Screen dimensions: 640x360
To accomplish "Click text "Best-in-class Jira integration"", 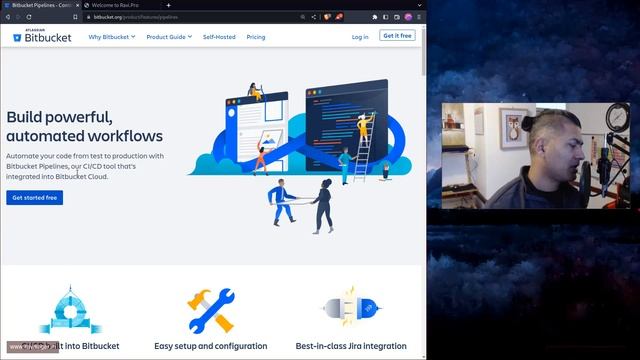I will pyautogui.click(x=351, y=346).
